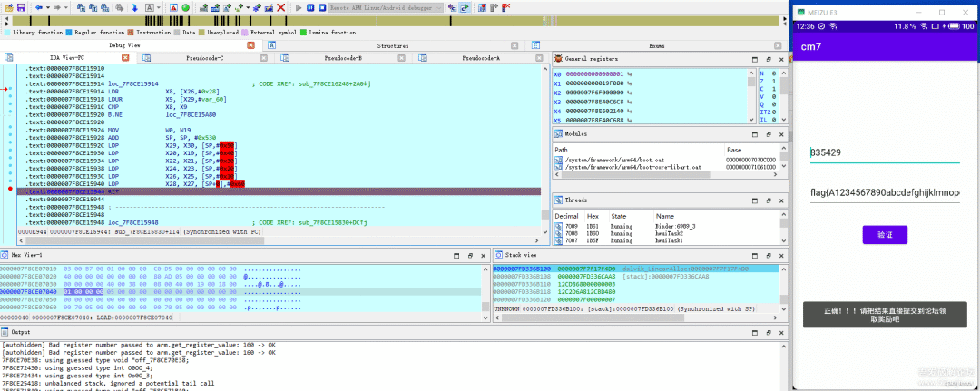
Task: Switch to the Enums tab
Action: 656,45
